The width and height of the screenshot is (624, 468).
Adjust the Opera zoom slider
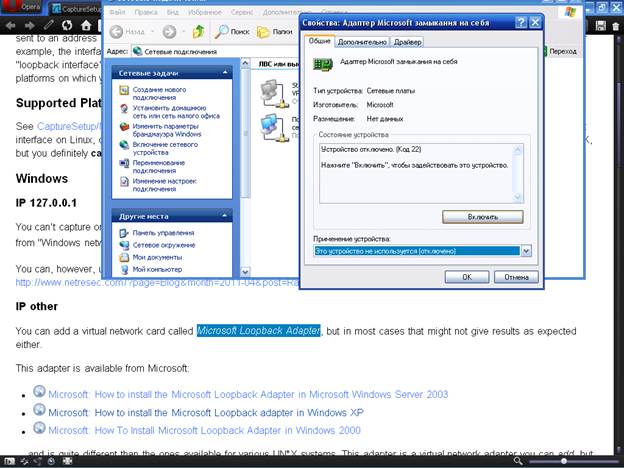click(564, 461)
